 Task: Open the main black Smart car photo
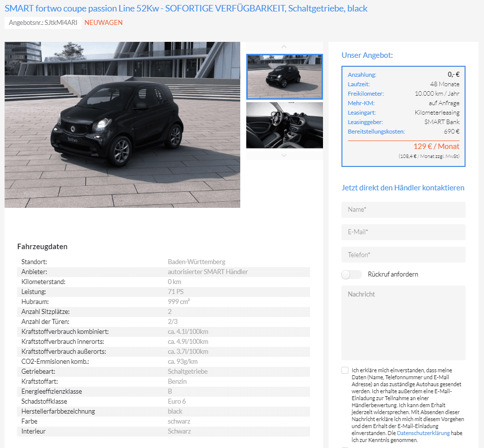[x=122, y=125]
